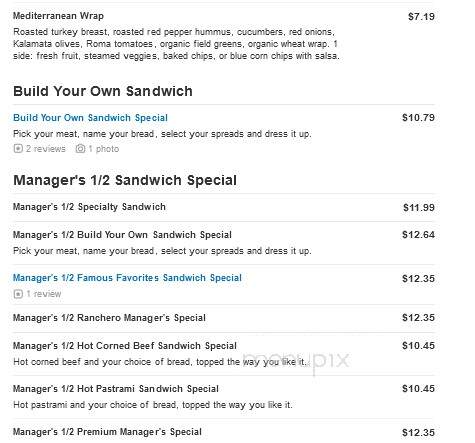Select Manager's 1/2 Premium Manager's Special

click(107, 432)
